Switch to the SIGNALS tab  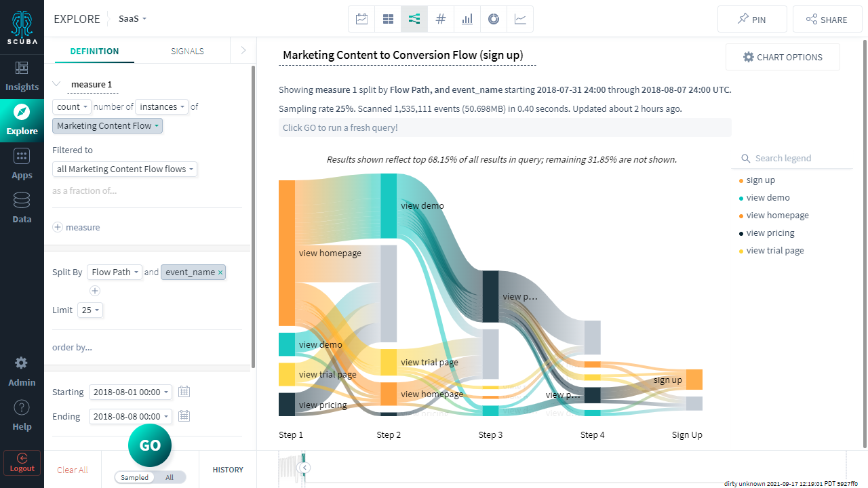187,51
